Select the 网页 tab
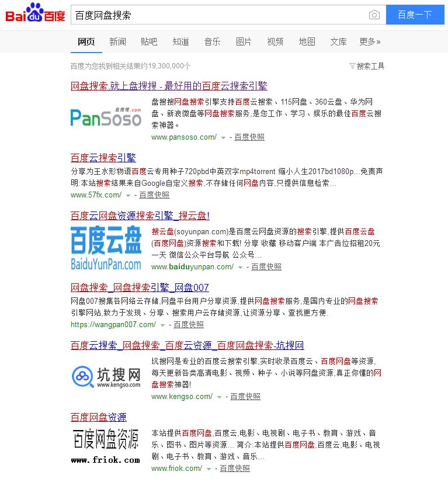This screenshot has width=448, height=482. [86, 41]
